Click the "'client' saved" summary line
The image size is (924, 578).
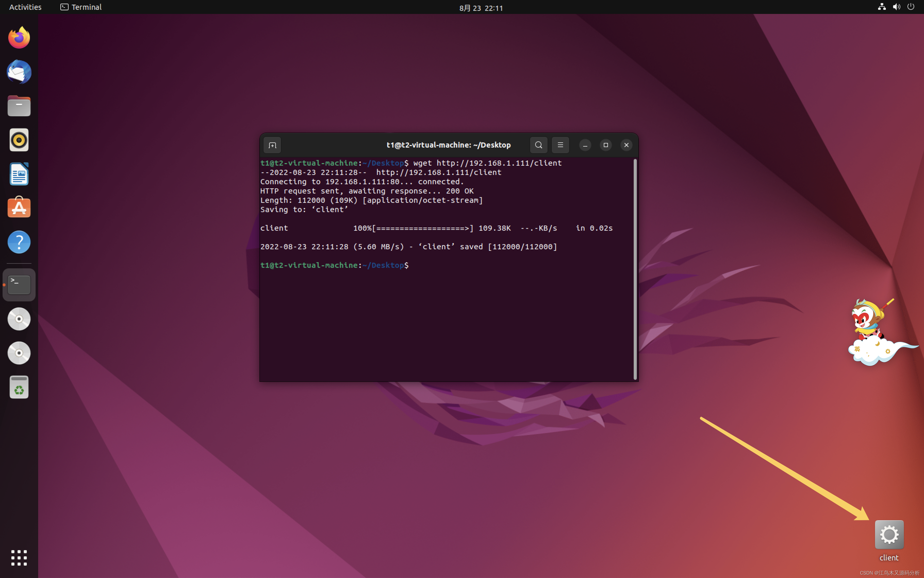pos(409,247)
